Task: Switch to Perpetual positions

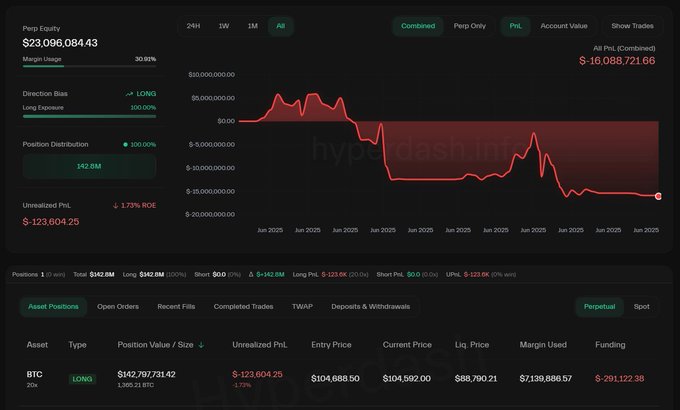Action: [x=599, y=307]
